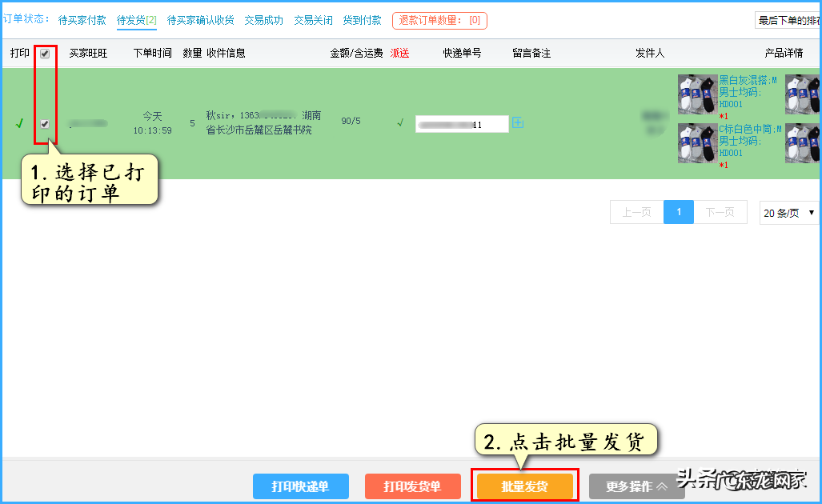Viewport: 822px width, 504px height.
Task: Collapse the 更多操作 options menu
Action: (636, 486)
